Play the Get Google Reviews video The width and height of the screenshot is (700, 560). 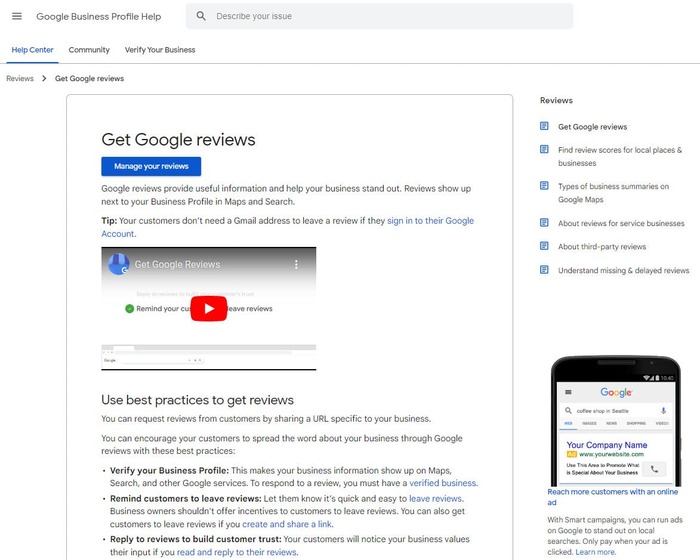click(x=209, y=308)
